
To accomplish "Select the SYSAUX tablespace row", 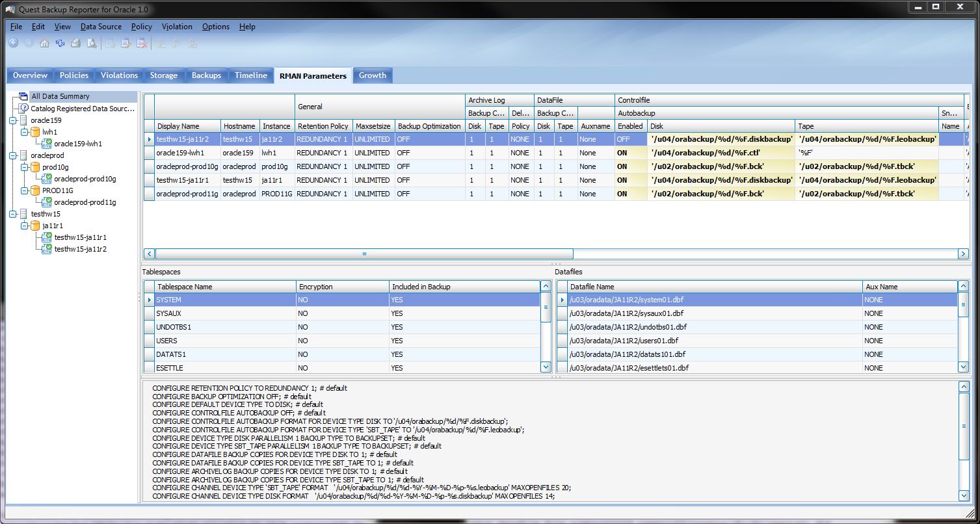I will tap(342, 313).
